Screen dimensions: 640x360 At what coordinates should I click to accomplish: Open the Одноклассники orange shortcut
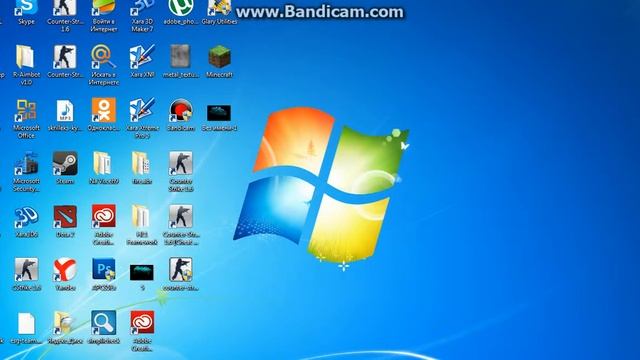[x=104, y=115]
